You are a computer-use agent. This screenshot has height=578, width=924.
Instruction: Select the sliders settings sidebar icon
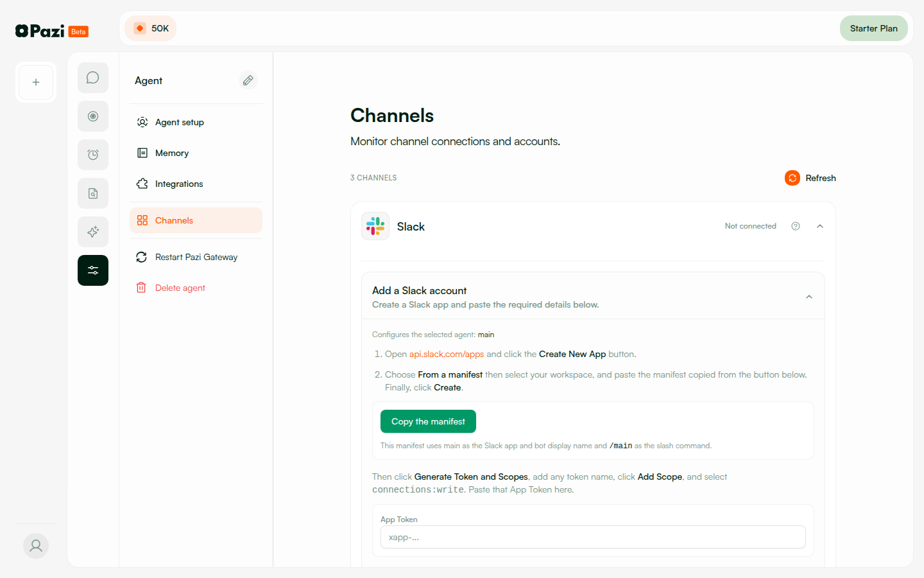click(93, 270)
